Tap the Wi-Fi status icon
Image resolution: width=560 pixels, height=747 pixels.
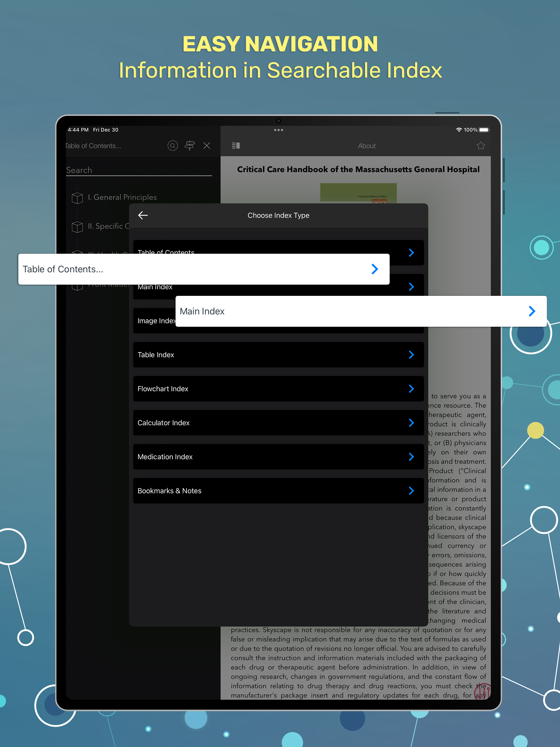pyautogui.click(x=459, y=130)
